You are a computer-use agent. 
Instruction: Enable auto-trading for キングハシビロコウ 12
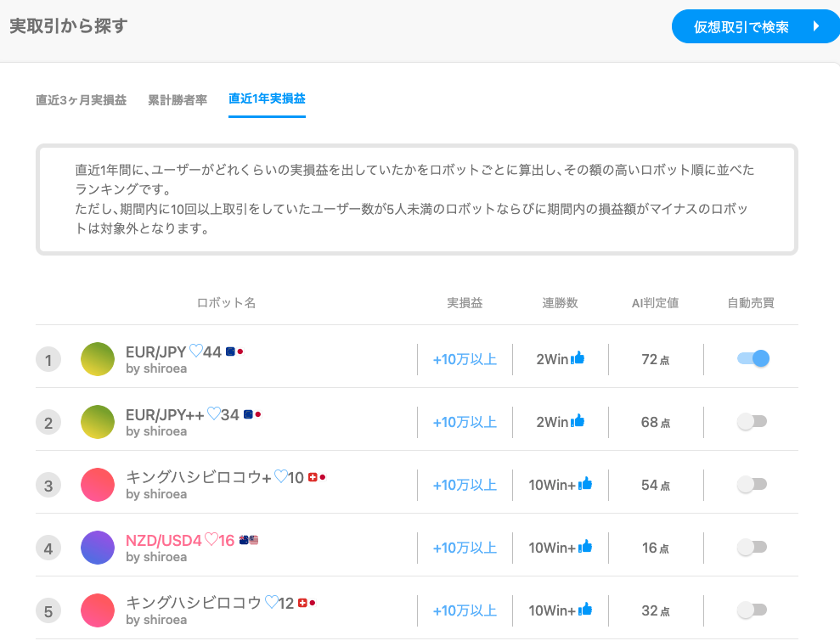[753, 610]
